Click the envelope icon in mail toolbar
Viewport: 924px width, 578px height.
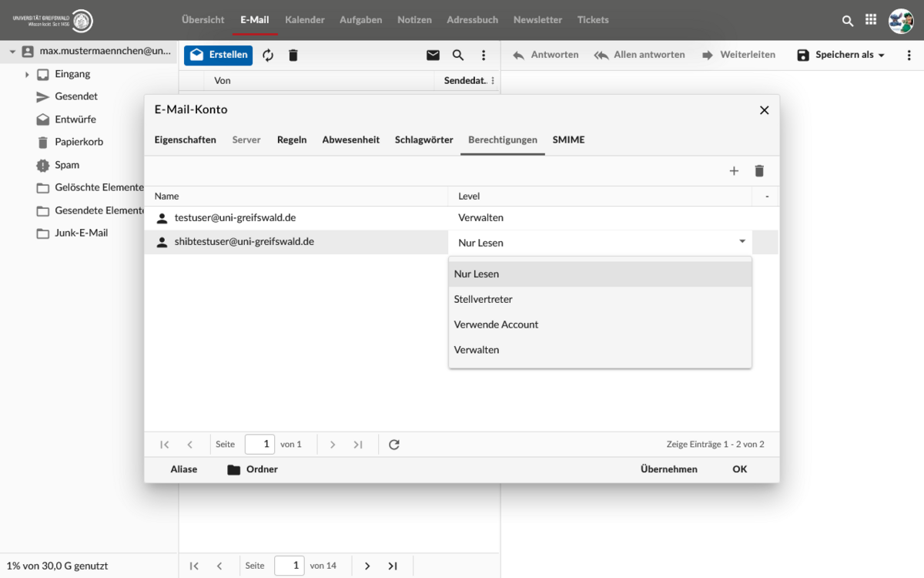pos(433,55)
